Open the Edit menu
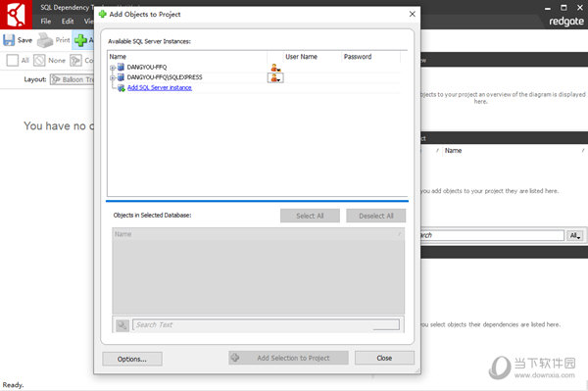 (68, 22)
